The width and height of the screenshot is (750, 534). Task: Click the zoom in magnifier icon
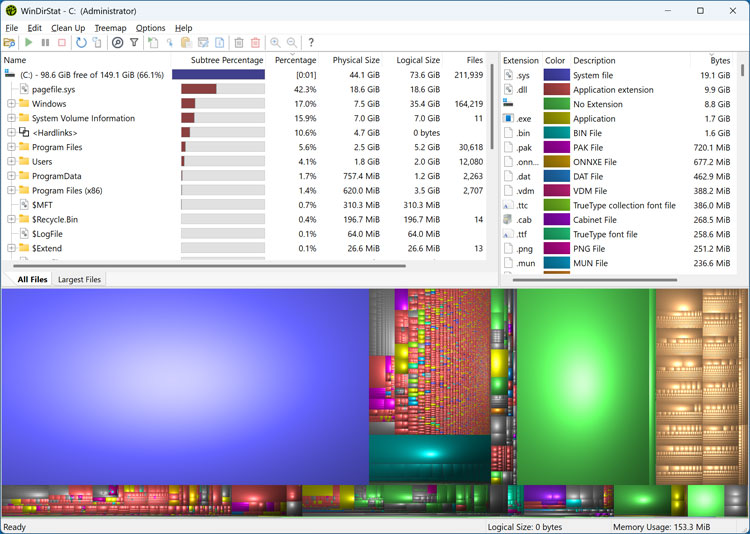(x=275, y=43)
